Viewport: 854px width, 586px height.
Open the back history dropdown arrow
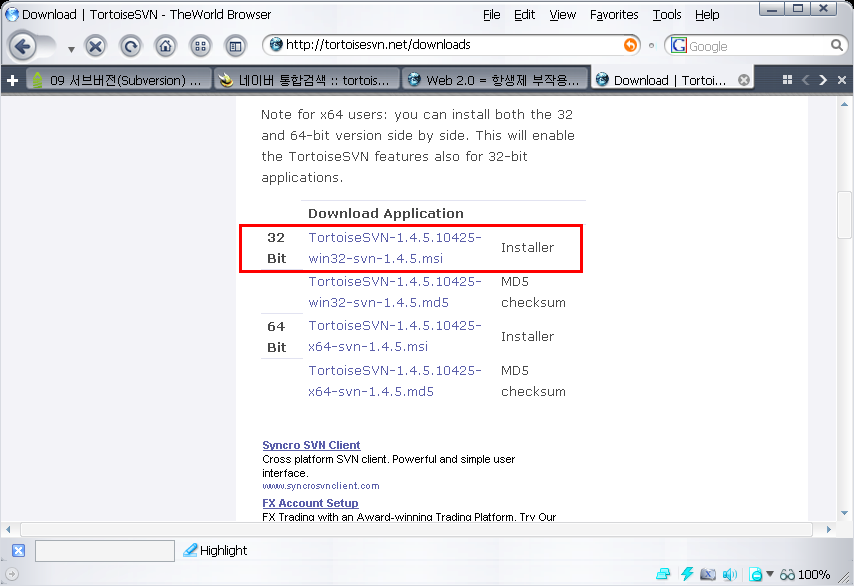[x=71, y=50]
